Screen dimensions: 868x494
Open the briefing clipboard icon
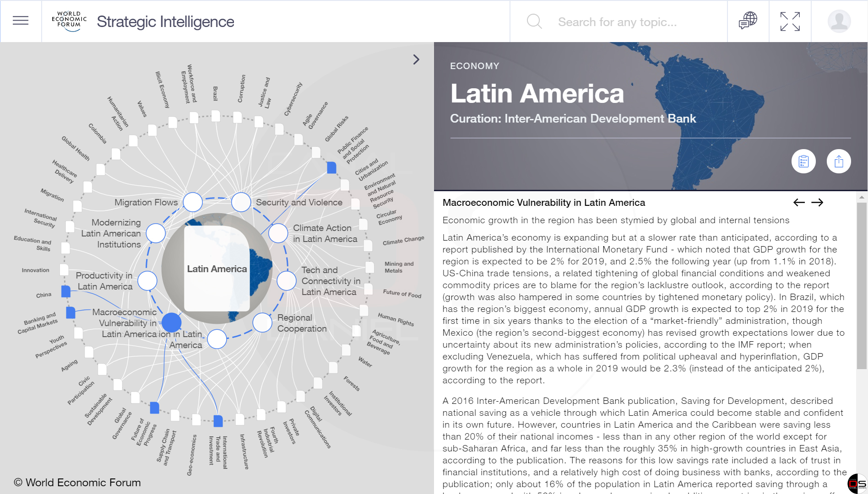tap(803, 161)
